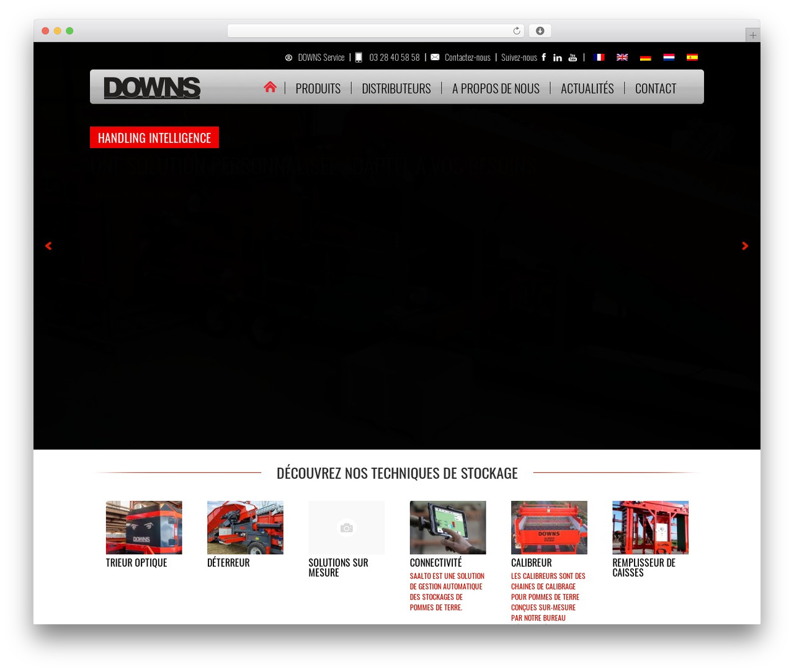The image size is (794, 672).
Task: Show the previous slide with the left red arrow
Action: click(48, 246)
